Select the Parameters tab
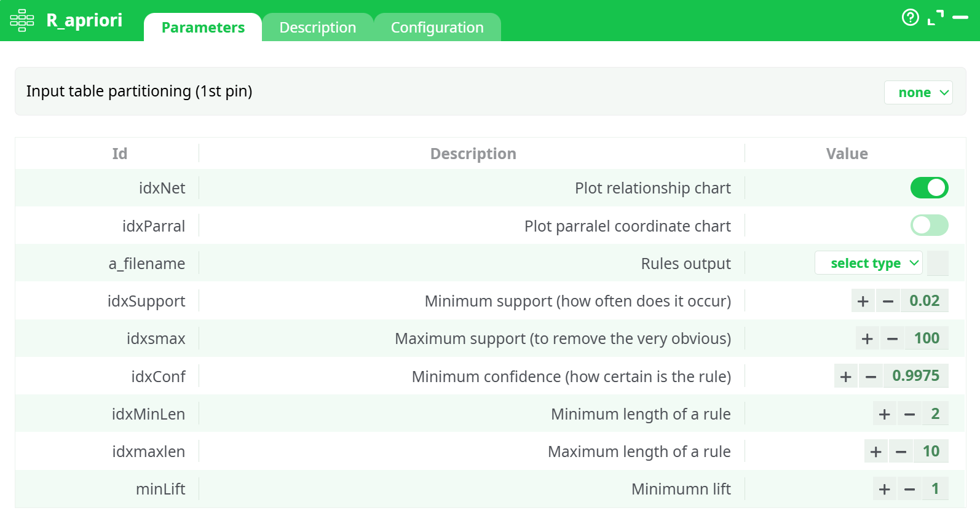The image size is (980, 524). 203,28
